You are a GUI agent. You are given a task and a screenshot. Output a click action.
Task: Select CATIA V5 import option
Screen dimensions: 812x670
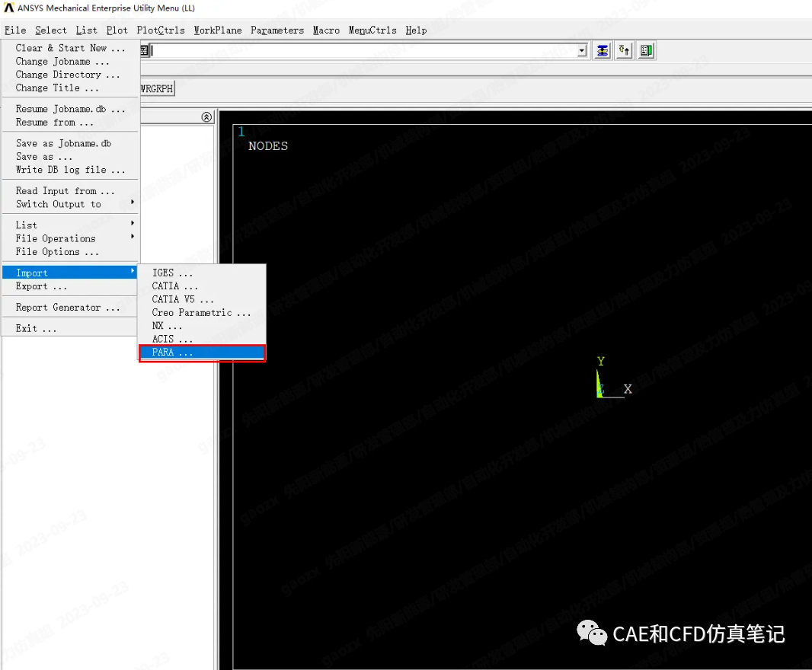point(203,299)
